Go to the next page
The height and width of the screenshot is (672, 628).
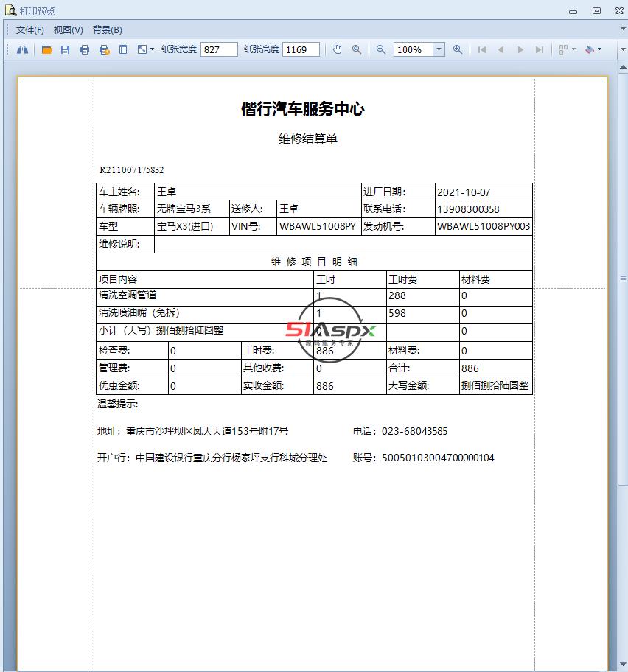[520, 49]
